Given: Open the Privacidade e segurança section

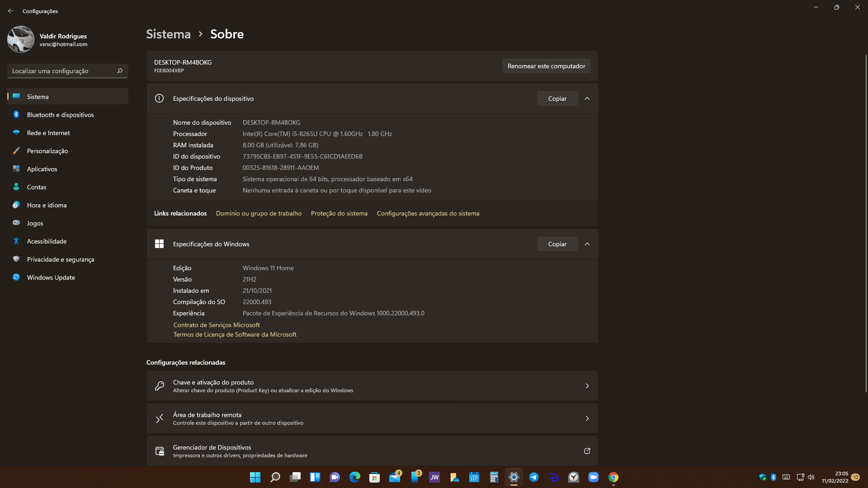Looking at the screenshot, I should click(x=60, y=259).
